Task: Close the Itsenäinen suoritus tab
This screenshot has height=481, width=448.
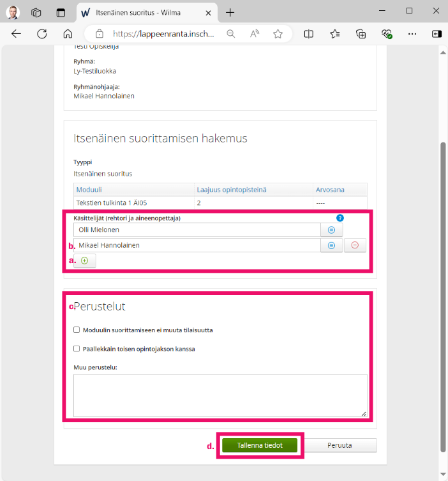Action: pyautogui.click(x=208, y=13)
